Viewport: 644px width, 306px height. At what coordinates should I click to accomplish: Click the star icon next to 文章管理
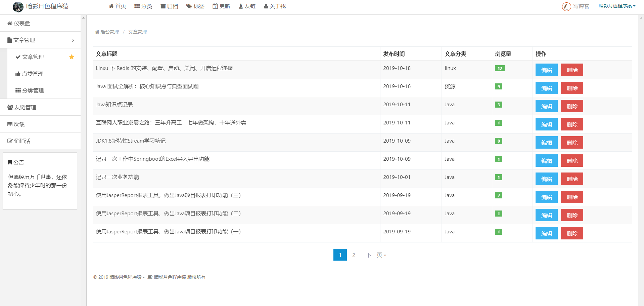[71, 57]
